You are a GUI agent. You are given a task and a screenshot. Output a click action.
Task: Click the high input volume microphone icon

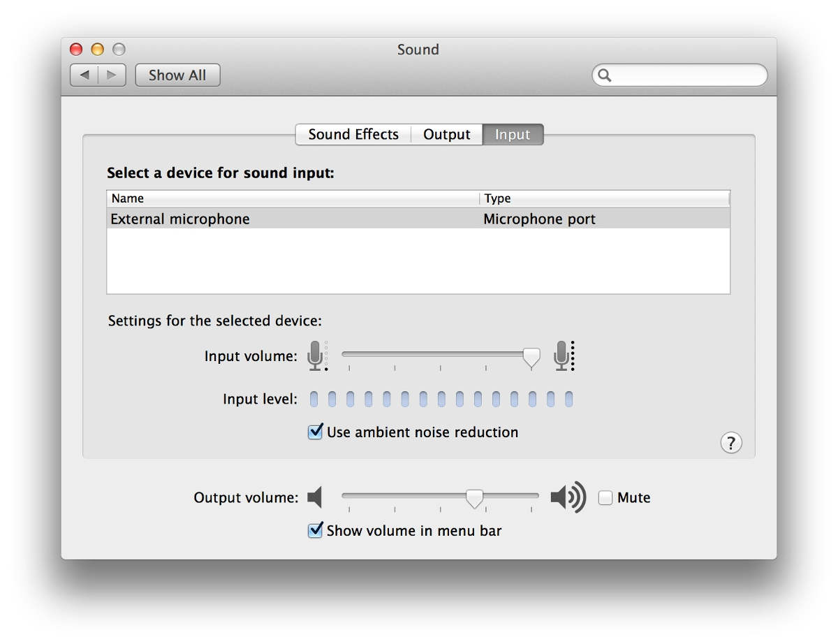(x=563, y=356)
